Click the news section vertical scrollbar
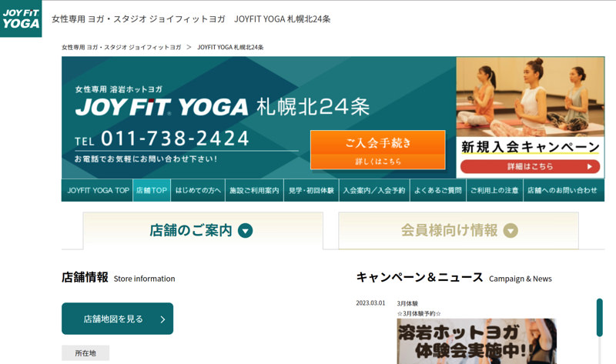 click(x=599, y=318)
